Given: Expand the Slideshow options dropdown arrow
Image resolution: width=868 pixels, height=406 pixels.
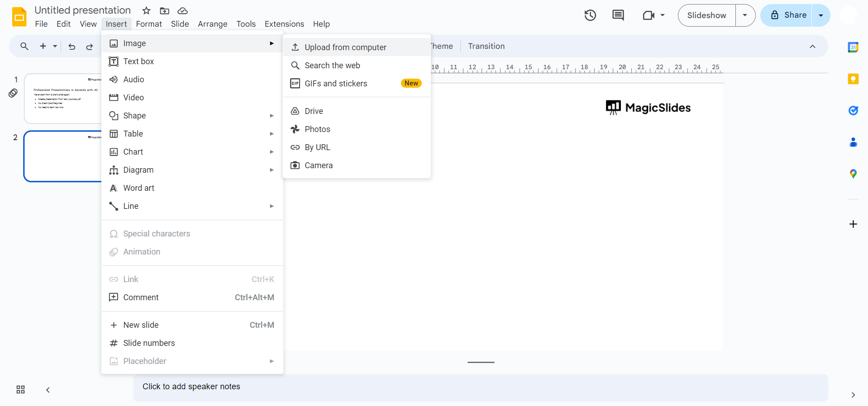Looking at the screenshot, I should click(x=745, y=15).
